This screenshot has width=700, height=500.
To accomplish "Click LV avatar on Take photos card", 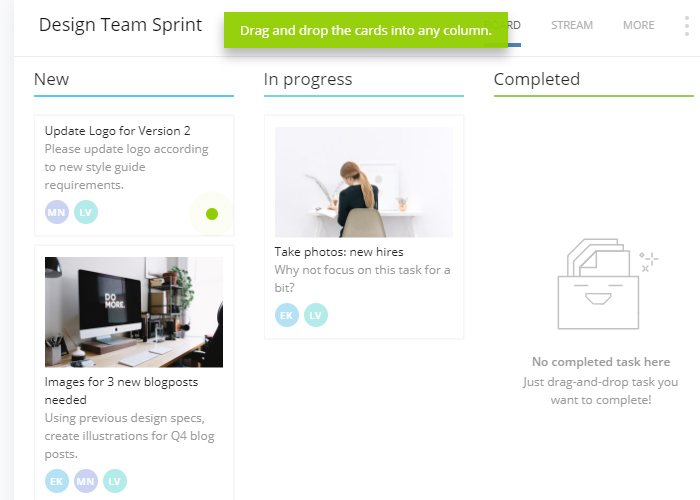I will coord(316,315).
